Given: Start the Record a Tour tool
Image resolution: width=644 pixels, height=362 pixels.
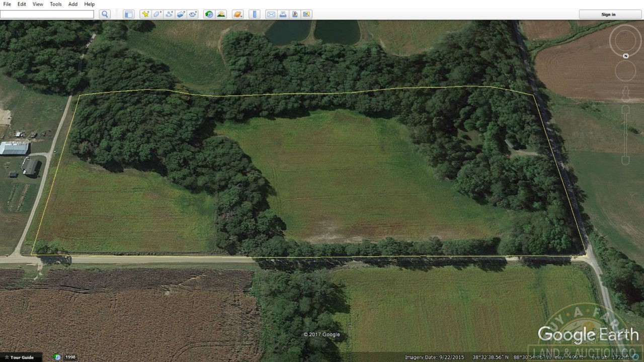Looking at the screenshot, I should 193,14.
